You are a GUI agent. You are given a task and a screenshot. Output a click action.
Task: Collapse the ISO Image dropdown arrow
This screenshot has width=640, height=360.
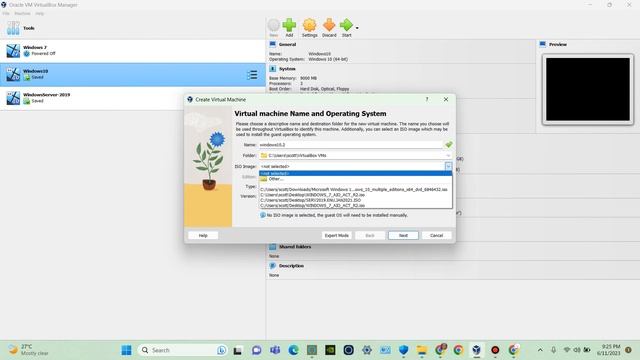click(x=448, y=167)
